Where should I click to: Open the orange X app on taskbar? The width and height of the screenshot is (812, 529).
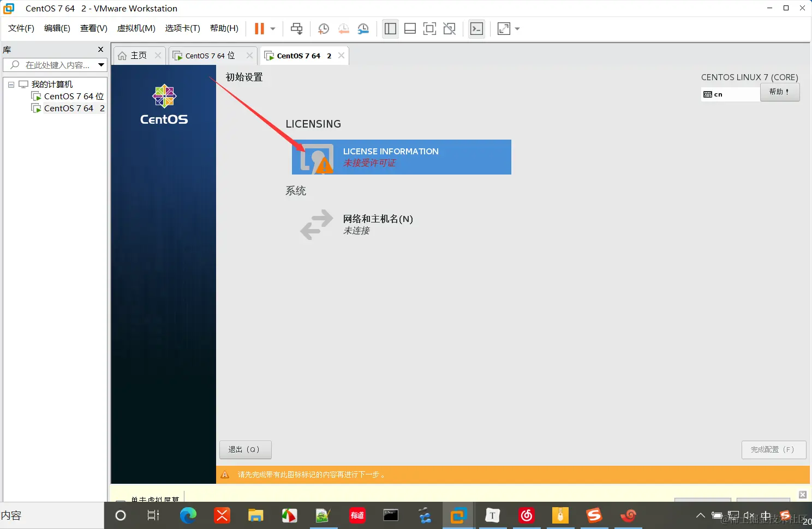tap(222, 515)
